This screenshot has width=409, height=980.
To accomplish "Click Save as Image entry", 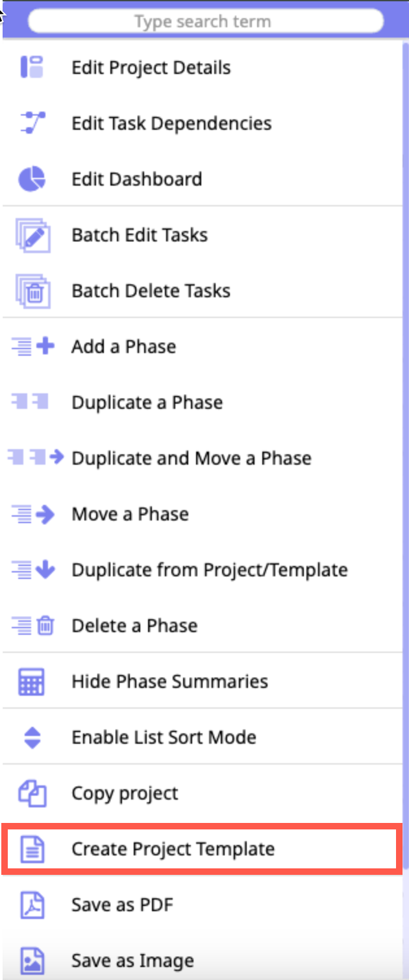I will (132, 961).
